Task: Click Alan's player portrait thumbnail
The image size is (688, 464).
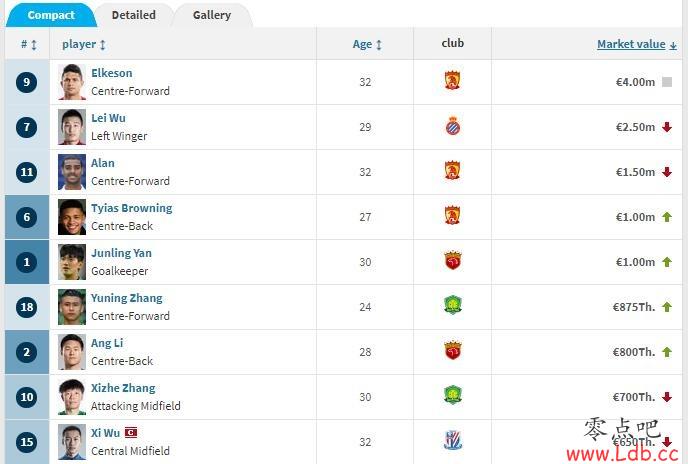Action: 72,172
